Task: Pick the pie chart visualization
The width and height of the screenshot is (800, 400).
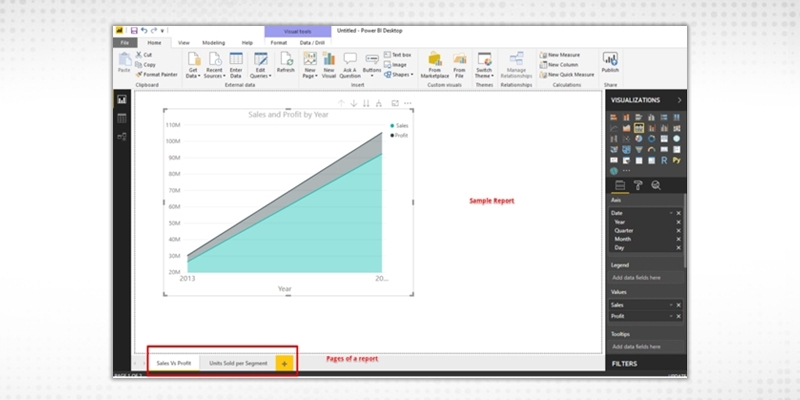Action: 639,139
